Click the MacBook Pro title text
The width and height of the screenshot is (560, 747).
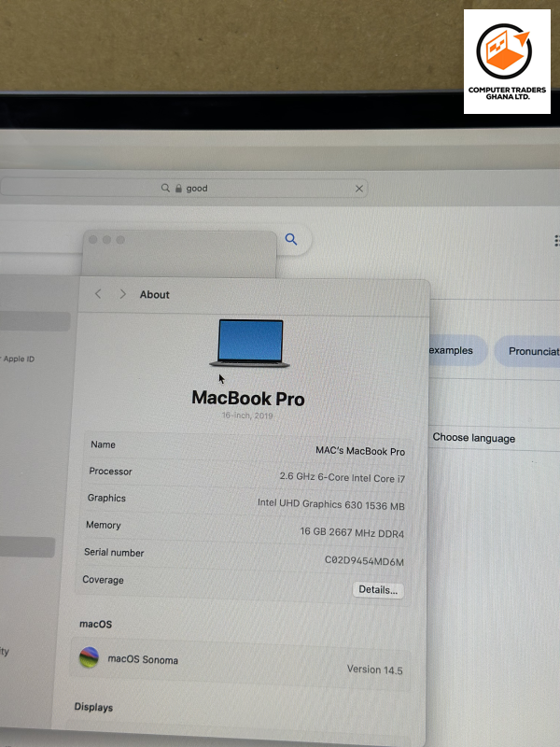248,399
